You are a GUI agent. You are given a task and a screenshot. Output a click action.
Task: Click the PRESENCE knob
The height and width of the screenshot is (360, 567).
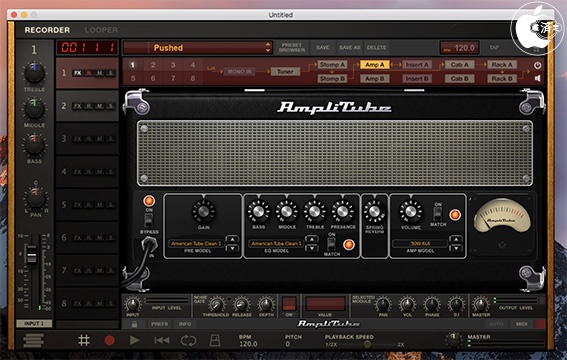coord(342,211)
